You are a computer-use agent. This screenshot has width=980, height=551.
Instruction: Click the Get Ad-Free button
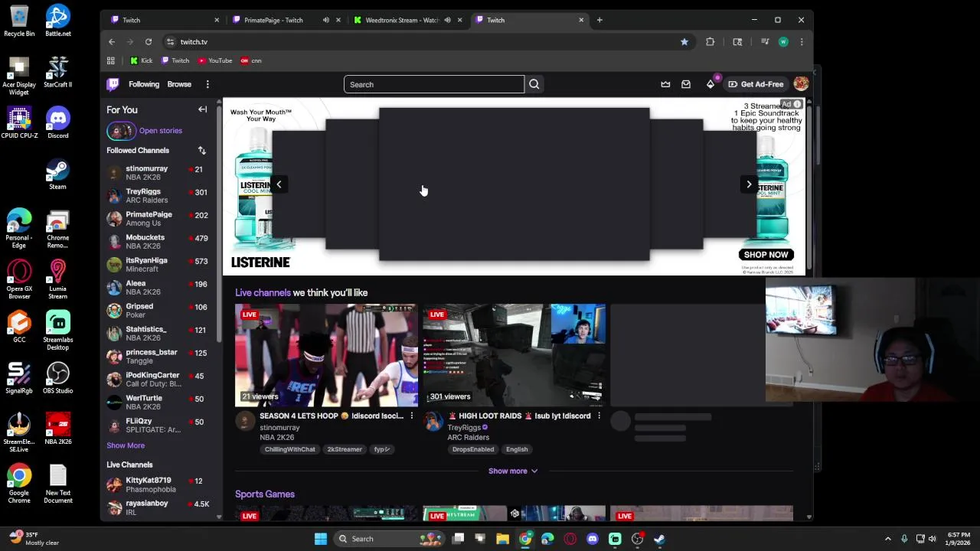[756, 84]
